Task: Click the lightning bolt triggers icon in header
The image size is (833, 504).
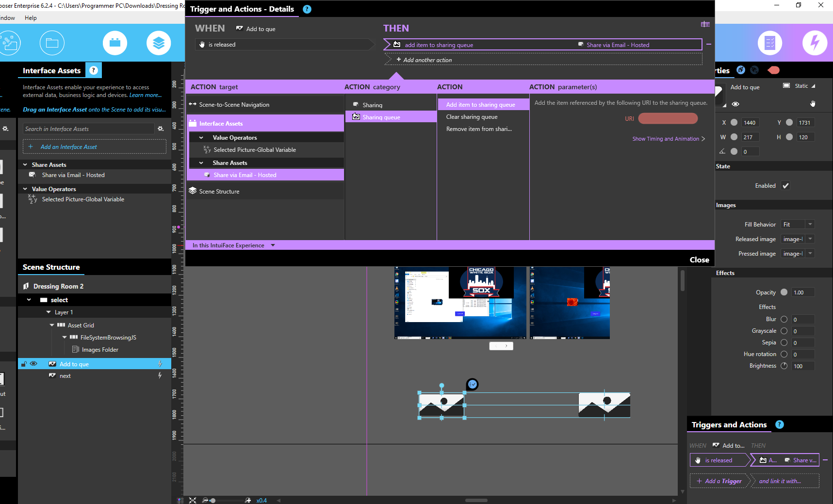Action: (x=815, y=43)
